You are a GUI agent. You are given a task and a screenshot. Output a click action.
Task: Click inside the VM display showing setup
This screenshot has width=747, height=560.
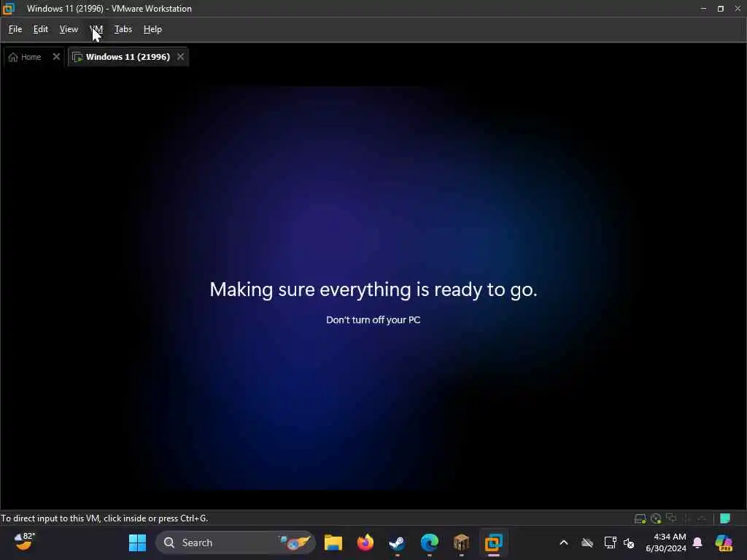[373, 289]
